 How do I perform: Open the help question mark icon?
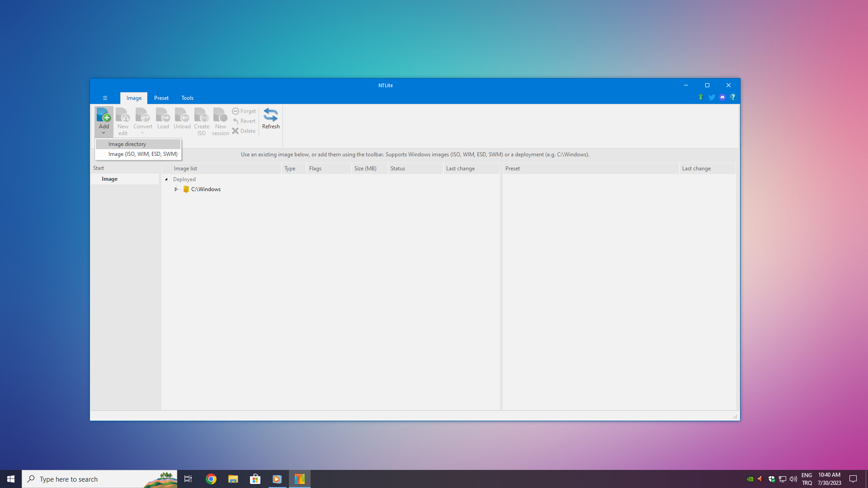click(x=733, y=97)
